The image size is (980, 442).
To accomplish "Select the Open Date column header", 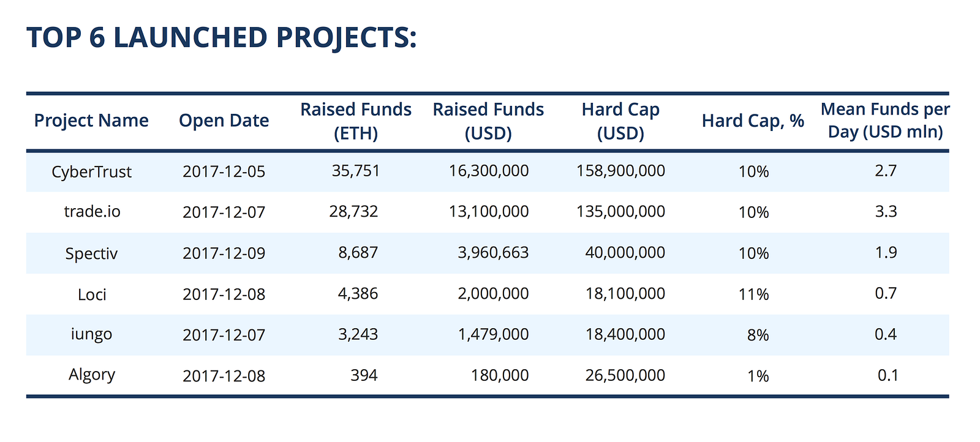I will click(224, 121).
